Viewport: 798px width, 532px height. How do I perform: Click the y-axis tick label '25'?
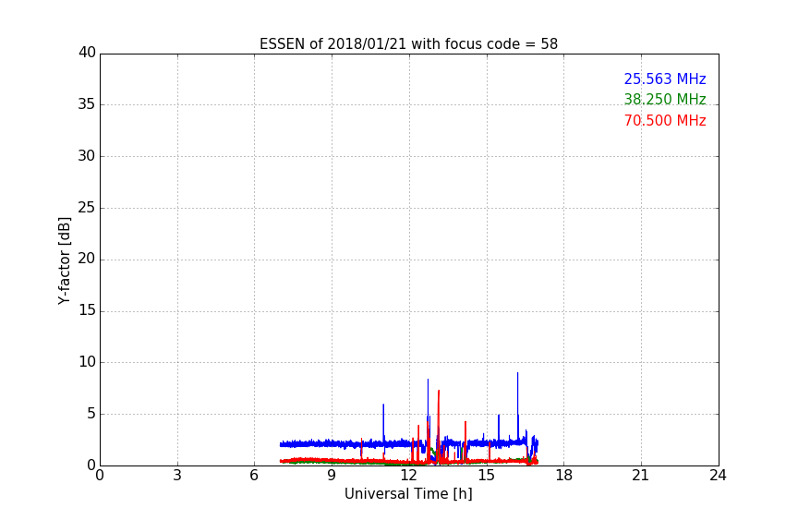click(87, 208)
